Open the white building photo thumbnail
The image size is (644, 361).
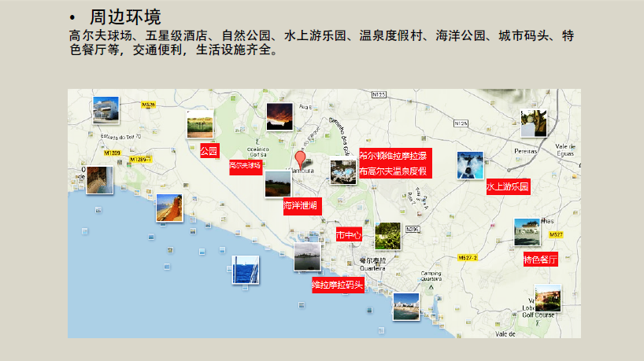coord(106,110)
